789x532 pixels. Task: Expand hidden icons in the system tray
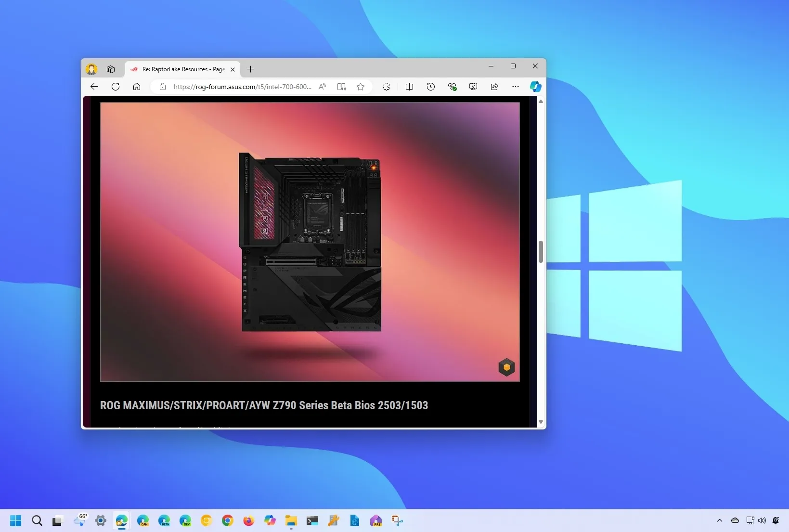719,520
